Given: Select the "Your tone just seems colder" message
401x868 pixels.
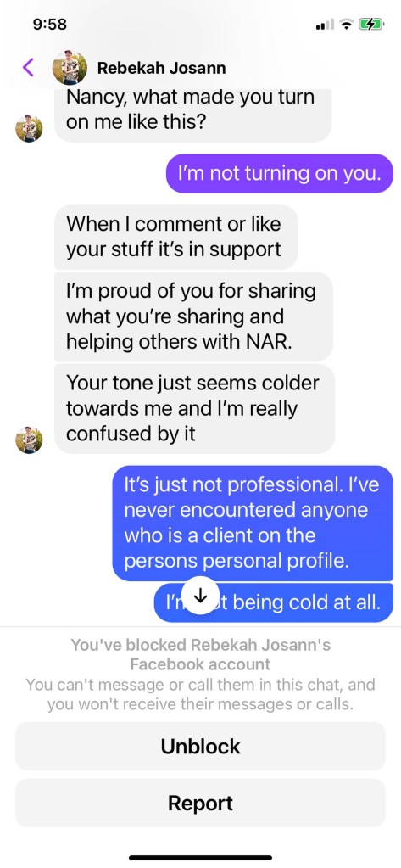Looking at the screenshot, I should (x=195, y=408).
